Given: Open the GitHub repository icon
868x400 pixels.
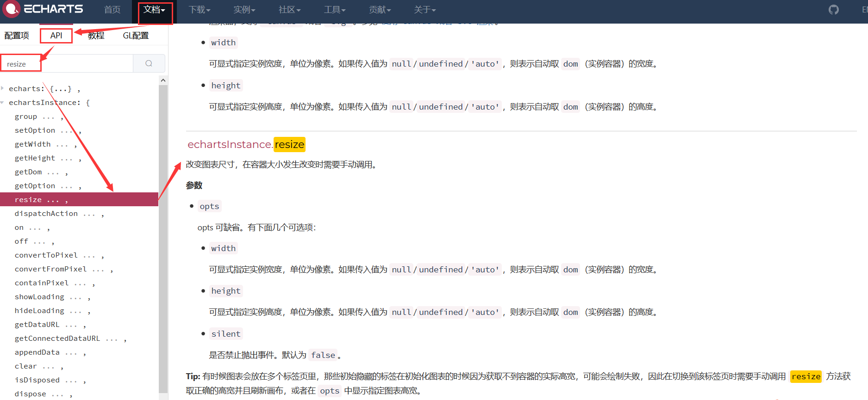Looking at the screenshot, I should point(833,10).
